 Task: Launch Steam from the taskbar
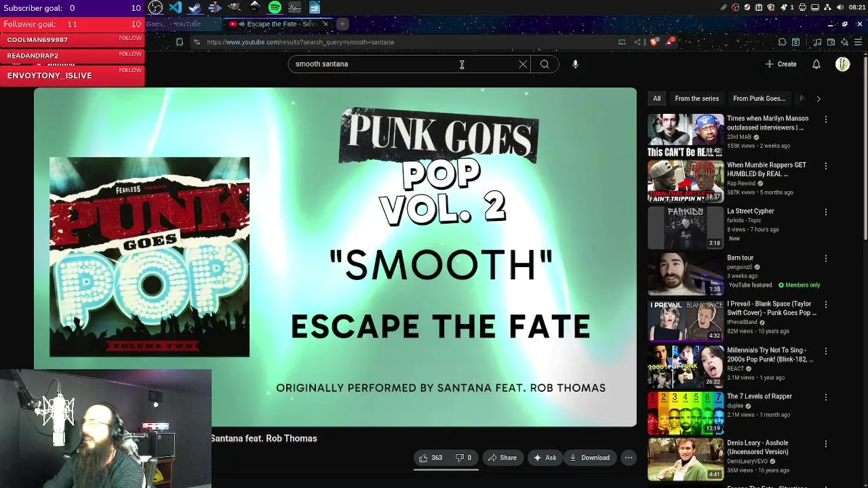[x=195, y=7]
